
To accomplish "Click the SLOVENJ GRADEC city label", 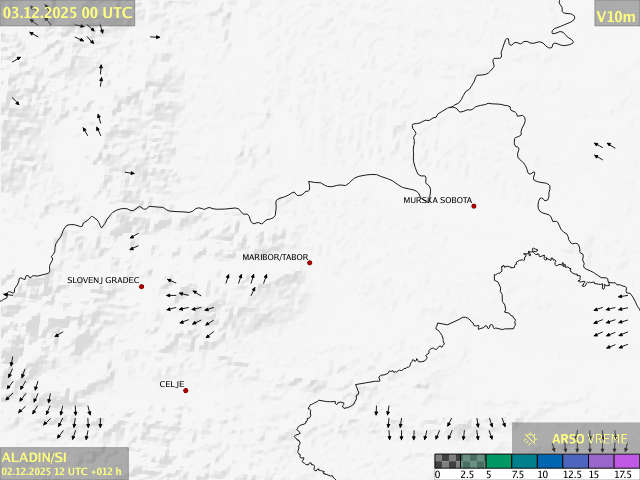I will click(x=103, y=281).
